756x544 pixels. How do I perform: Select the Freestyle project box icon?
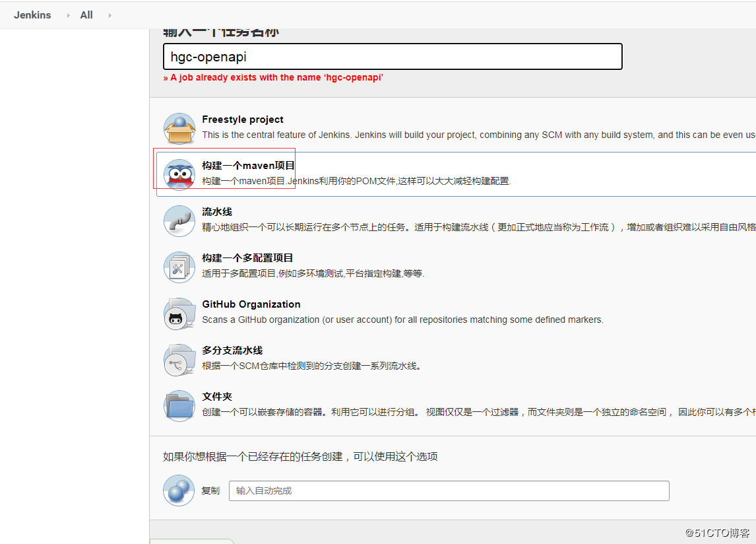tap(179, 127)
